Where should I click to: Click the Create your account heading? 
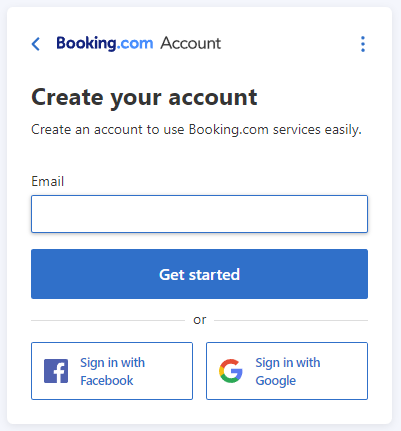coord(144,97)
